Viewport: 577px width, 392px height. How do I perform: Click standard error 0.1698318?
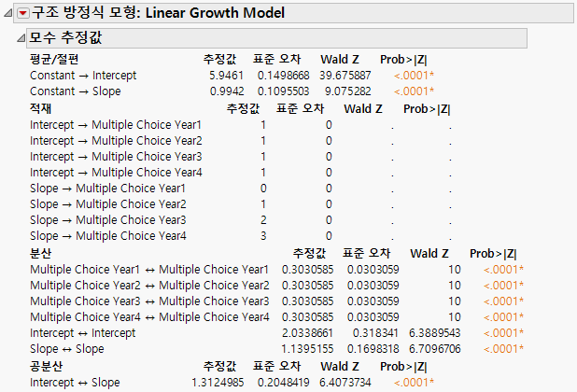tap(373, 349)
